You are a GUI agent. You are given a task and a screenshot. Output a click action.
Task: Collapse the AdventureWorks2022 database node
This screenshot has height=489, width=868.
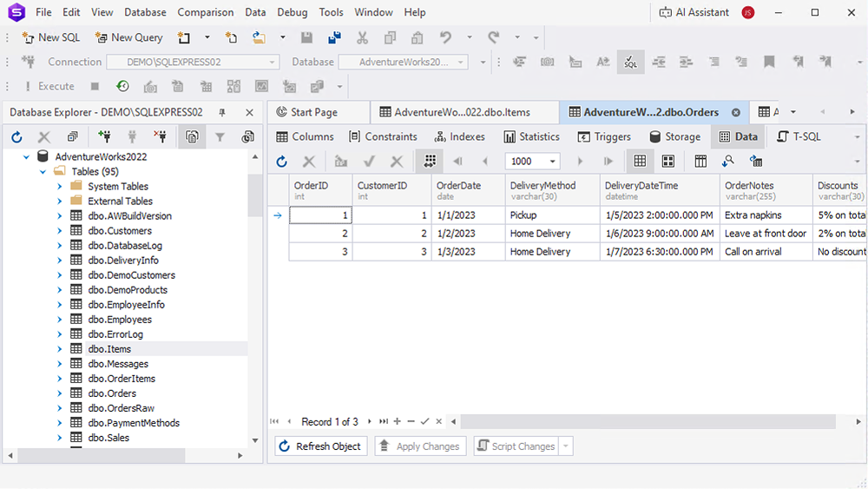(27, 157)
